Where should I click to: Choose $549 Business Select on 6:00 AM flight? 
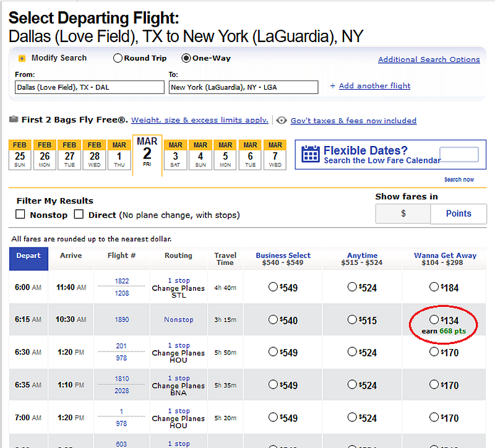(x=273, y=287)
